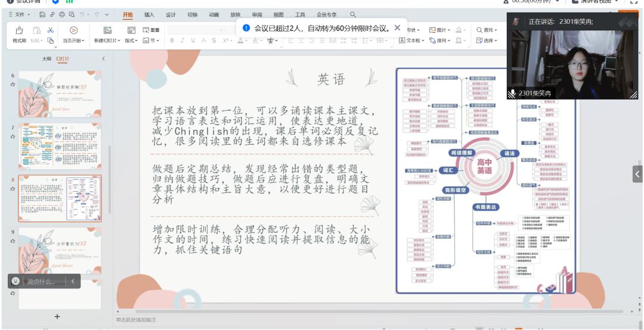
Task: Open the 选择 select dropdown
Action: point(487,41)
